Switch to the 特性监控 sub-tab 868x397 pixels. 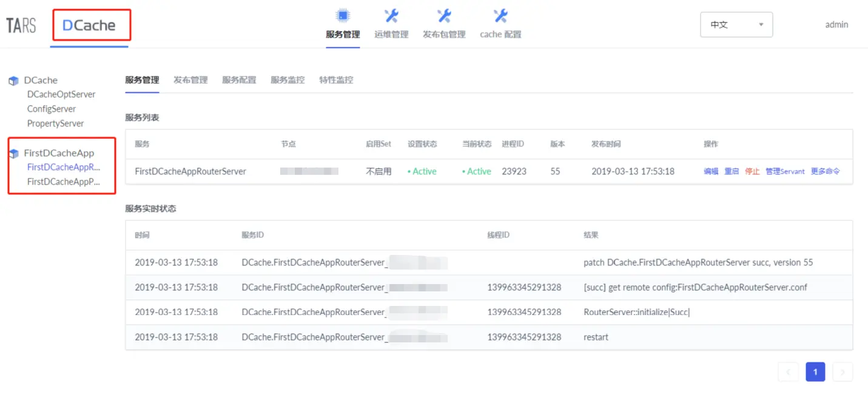click(336, 80)
